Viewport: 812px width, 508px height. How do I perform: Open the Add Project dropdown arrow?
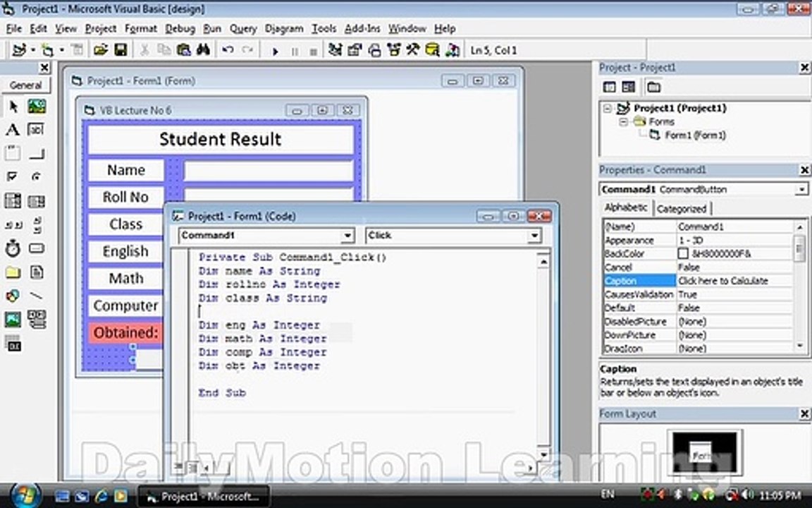[33, 50]
